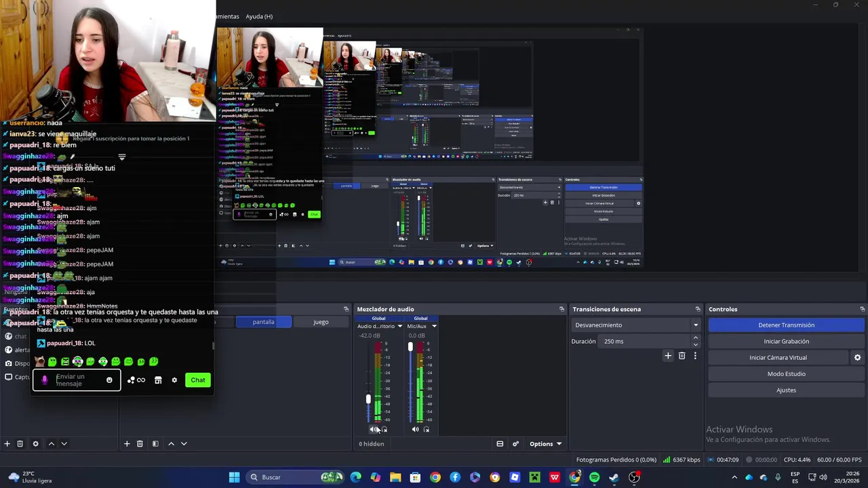868x488 pixels.
Task: Click the green Chat send button
Action: pos(197,380)
